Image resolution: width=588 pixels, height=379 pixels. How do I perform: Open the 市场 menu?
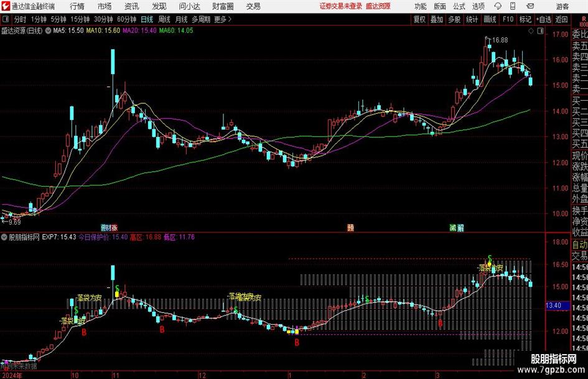(105, 6)
